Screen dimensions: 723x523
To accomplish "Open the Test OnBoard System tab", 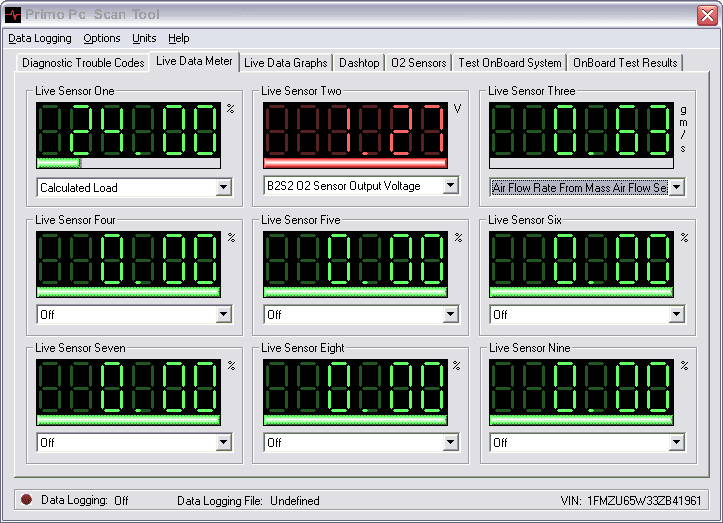I will click(510, 63).
